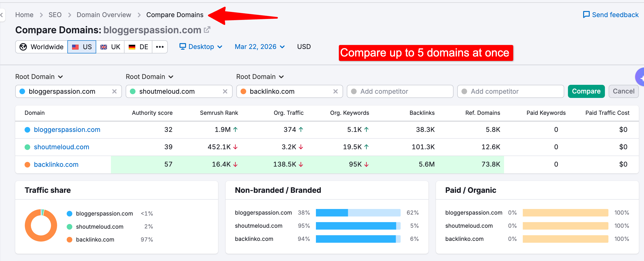Click the desktop monitor device icon
Image resolution: width=644 pixels, height=261 pixels.
(x=183, y=47)
